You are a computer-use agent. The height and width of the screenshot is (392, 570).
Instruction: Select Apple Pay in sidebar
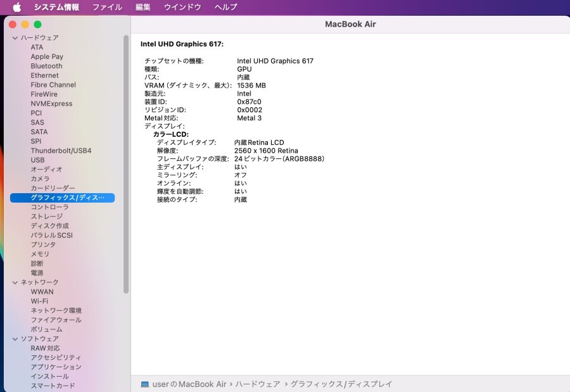[47, 57]
